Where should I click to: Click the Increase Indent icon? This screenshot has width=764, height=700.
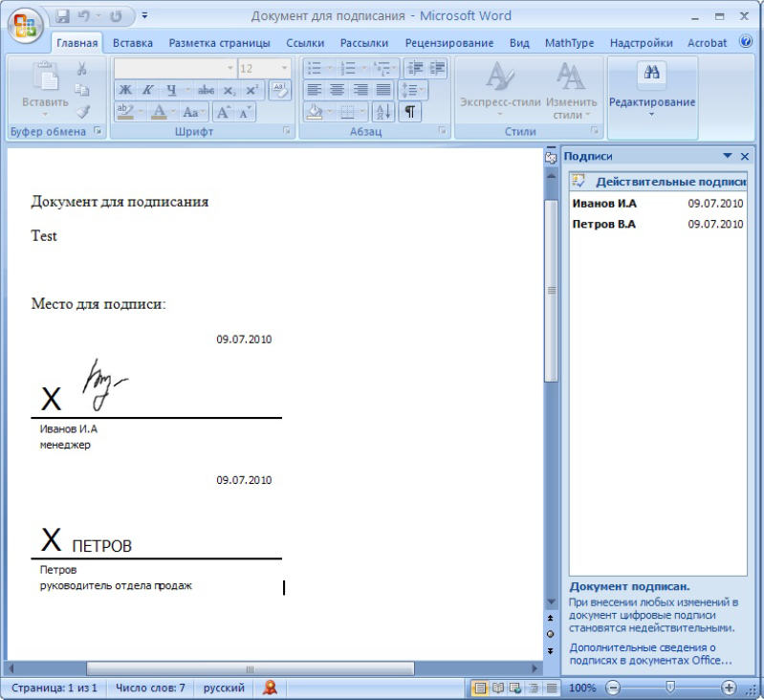(x=437, y=68)
